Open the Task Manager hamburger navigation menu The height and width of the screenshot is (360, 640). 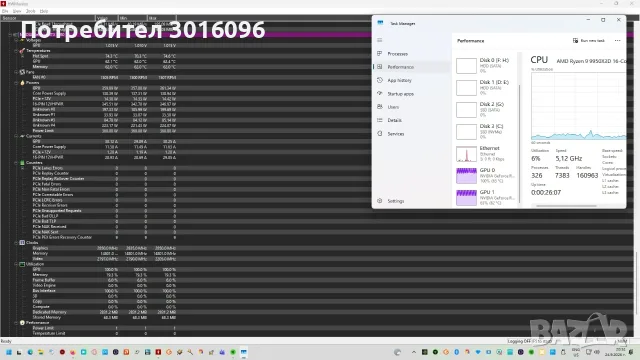tap(380, 40)
